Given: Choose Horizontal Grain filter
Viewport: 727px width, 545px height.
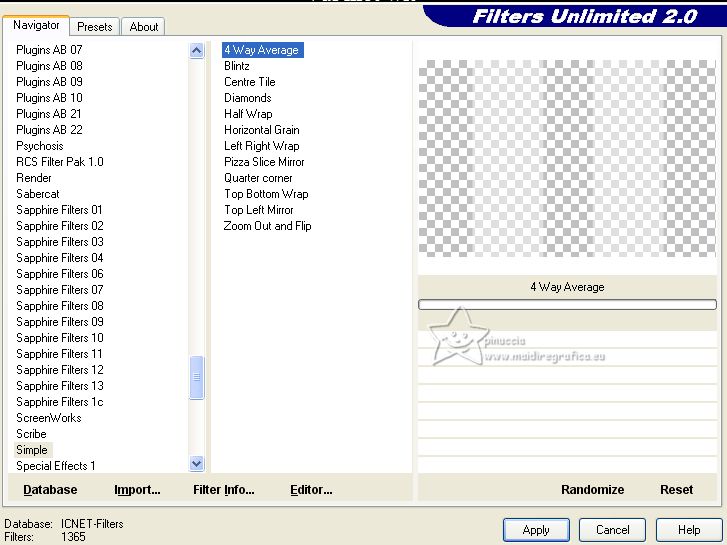Looking at the screenshot, I should point(261,130).
